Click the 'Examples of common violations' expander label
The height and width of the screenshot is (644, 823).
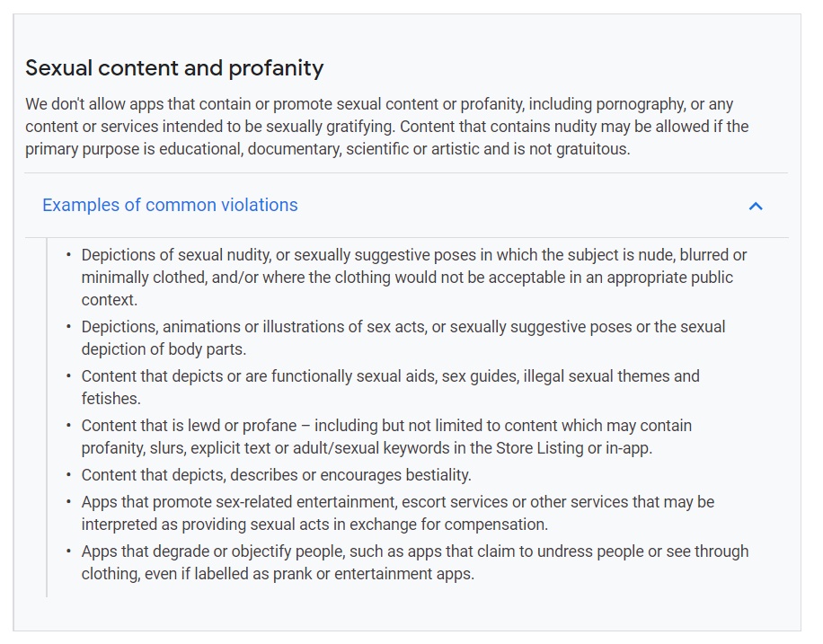tap(170, 205)
